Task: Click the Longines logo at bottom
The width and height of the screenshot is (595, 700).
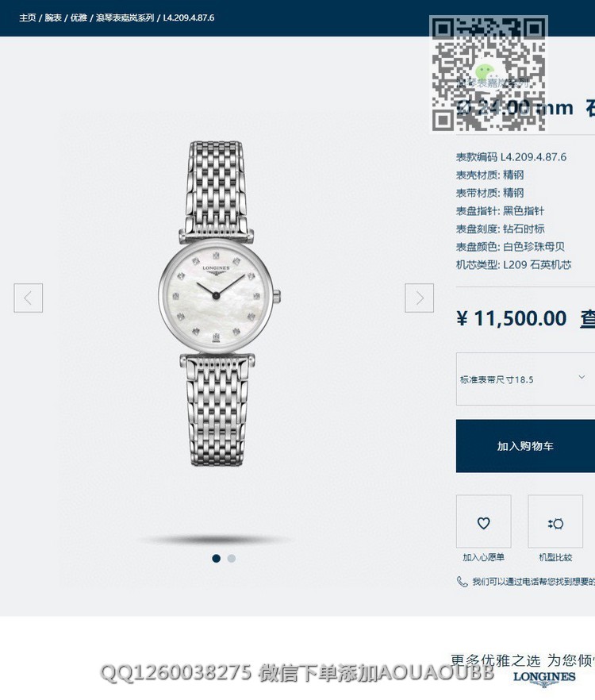Action: coord(544,677)
